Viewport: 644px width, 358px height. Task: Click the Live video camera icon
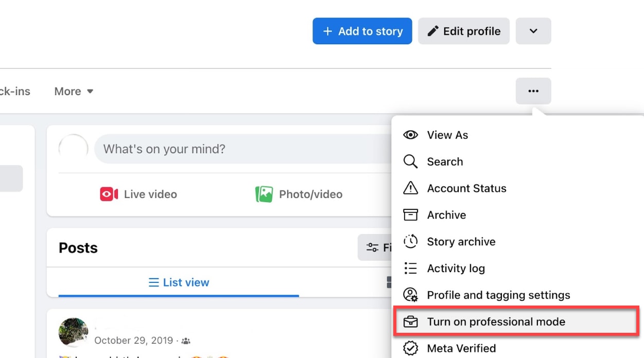click(x=109, y=194)
